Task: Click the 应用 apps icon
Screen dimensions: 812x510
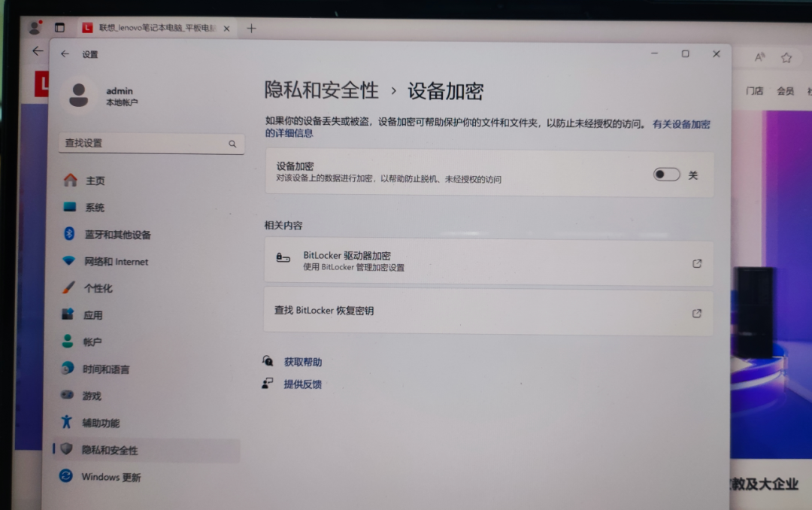Action: tap(68, 314)
